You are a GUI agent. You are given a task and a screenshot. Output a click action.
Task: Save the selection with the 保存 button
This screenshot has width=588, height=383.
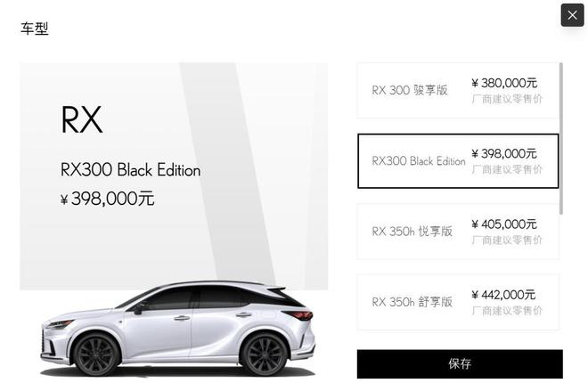pyautogui.click(x=460, y=364)
